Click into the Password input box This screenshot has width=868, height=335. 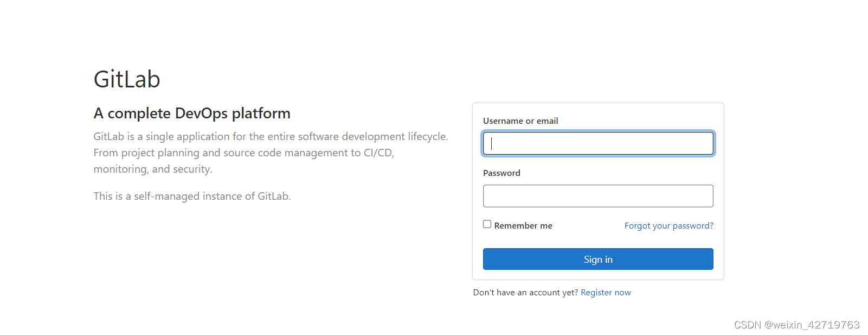(598, 196)
